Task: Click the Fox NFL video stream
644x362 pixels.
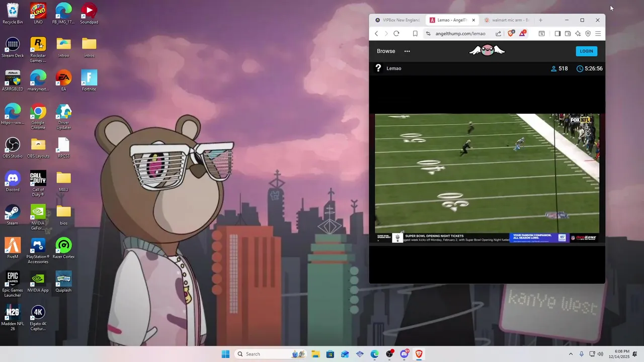Action: [487, 178]
